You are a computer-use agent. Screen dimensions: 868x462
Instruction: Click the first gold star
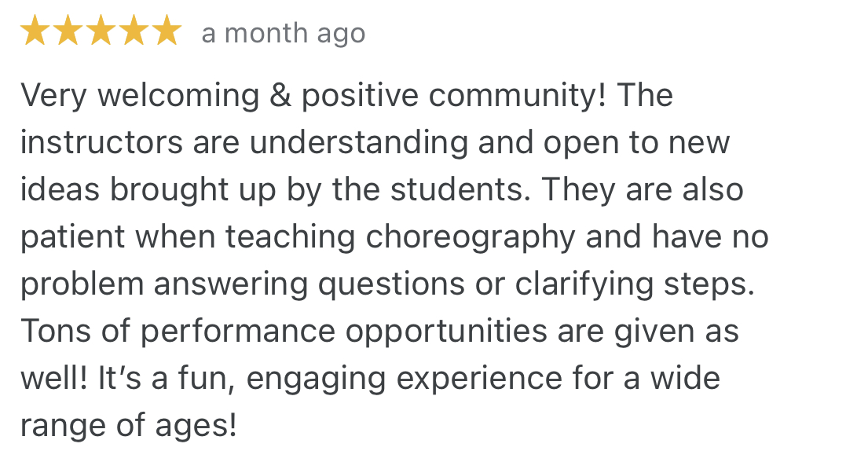tap(35, 33)
